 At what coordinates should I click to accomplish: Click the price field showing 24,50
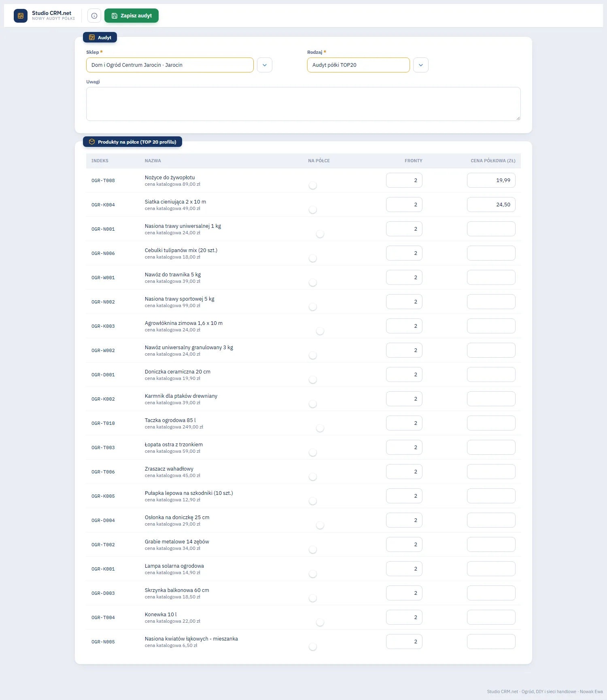491,205
